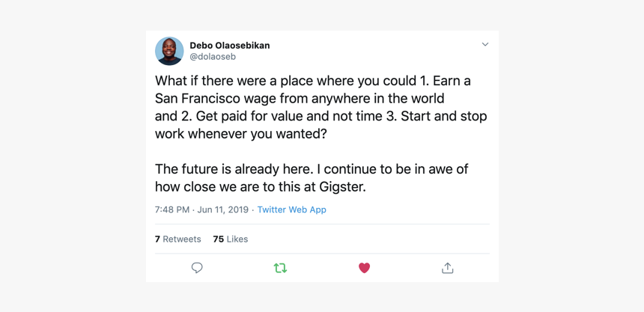This screenshot has height=312, width=644.
Task: Click the like count number 75
Action: pyautogui.click(x=218, y=239)
